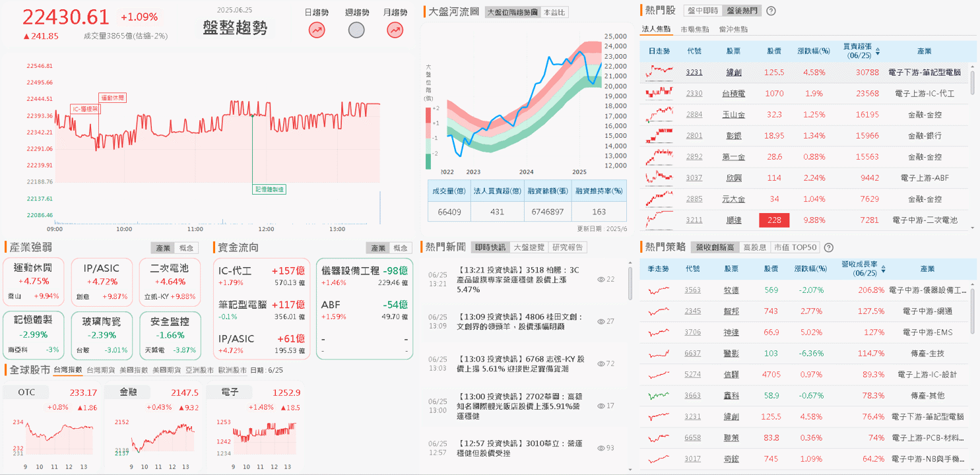Open IP/ASIC industry card in 產業強弱

(x=102, y=281)
